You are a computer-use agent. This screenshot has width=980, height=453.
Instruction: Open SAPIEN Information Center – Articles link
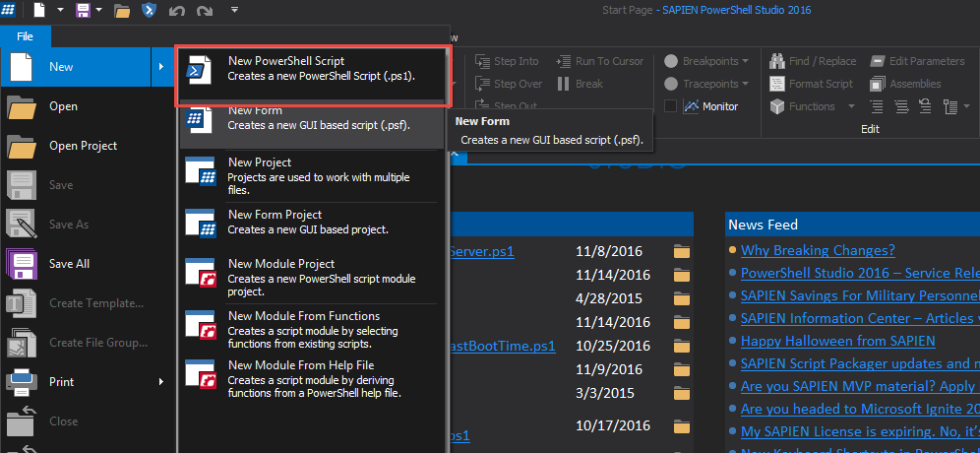point(860,318)
